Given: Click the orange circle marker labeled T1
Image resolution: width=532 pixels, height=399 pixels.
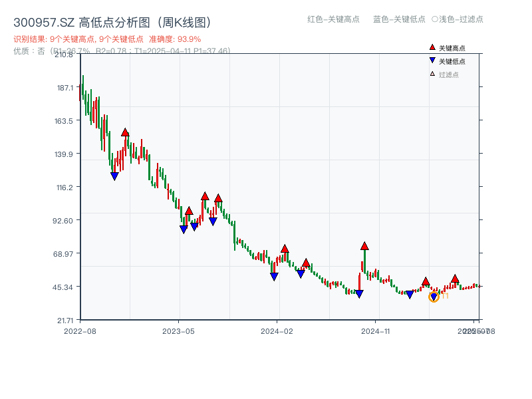Looking at the screenshot, I should tap(434, 297).
